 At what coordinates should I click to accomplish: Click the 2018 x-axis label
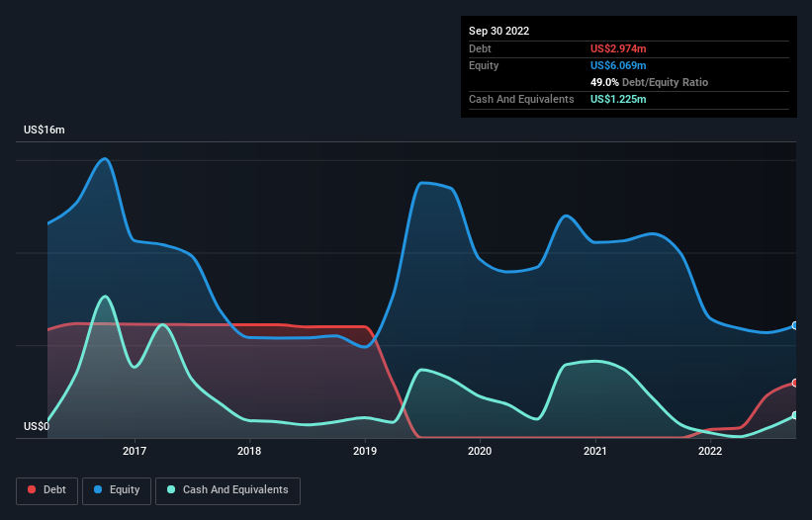pos(249,451)
